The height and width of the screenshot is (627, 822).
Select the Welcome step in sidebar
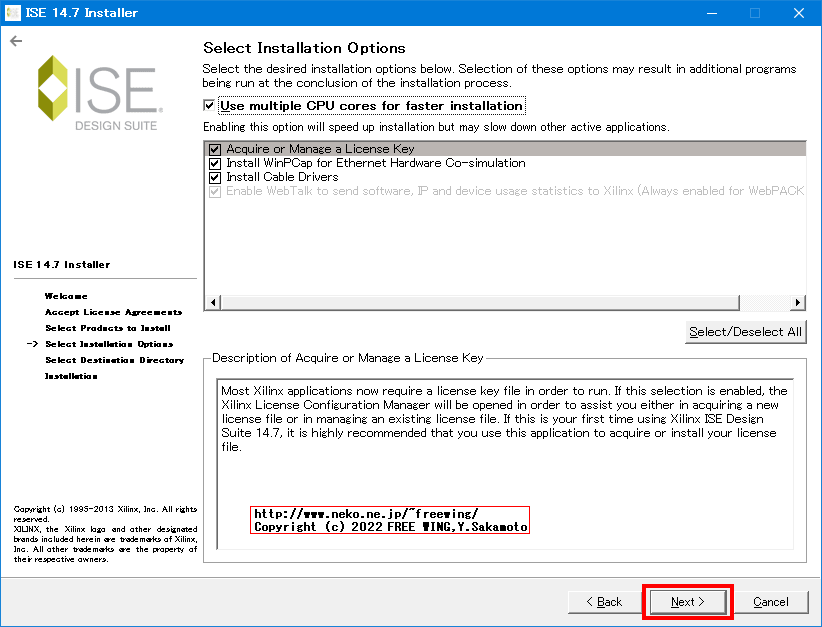(66, 296)
